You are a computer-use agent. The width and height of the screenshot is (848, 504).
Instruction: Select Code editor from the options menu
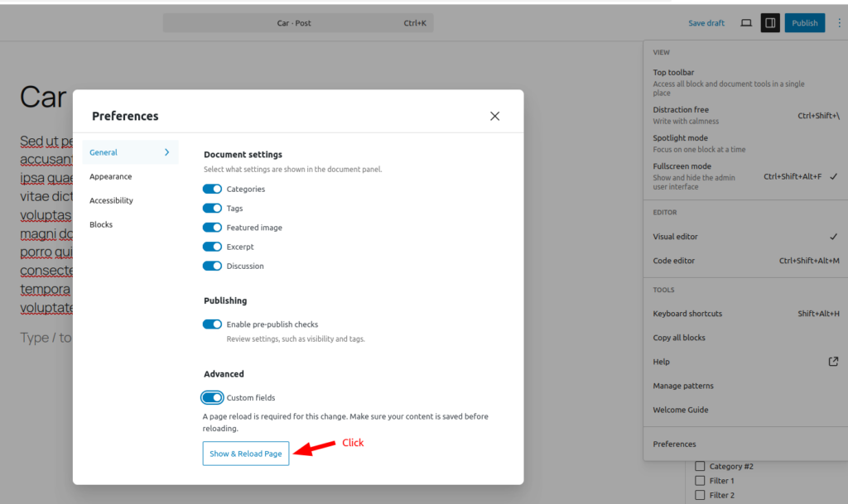(x=675, y=261)
